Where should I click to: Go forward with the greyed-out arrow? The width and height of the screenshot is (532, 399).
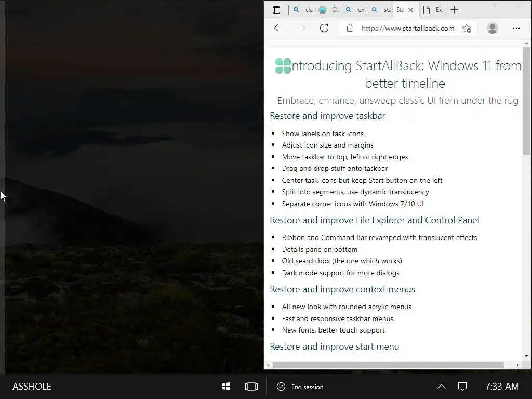[301, 28]
